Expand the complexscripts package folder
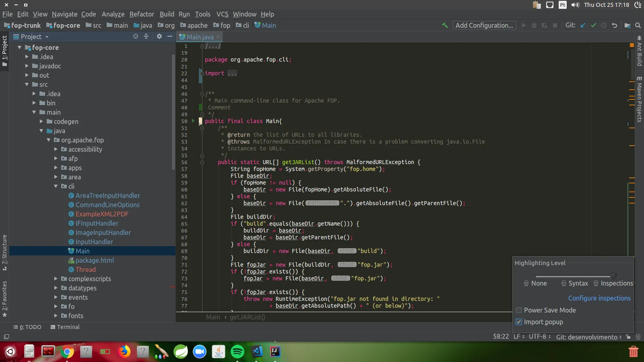The height and width of the screenshot is (362, 644). coord(56,279)
